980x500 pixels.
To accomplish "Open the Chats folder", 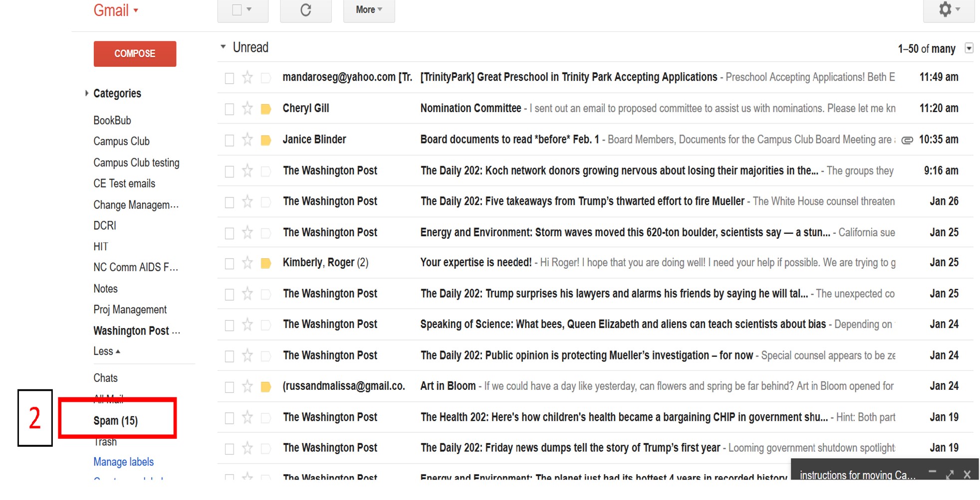I will [x=105, y=378].
